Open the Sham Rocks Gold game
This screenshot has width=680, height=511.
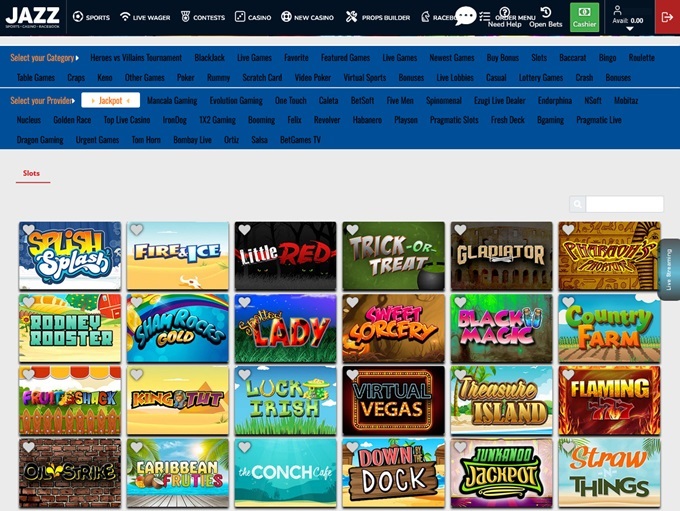click(x=177, y=328)
